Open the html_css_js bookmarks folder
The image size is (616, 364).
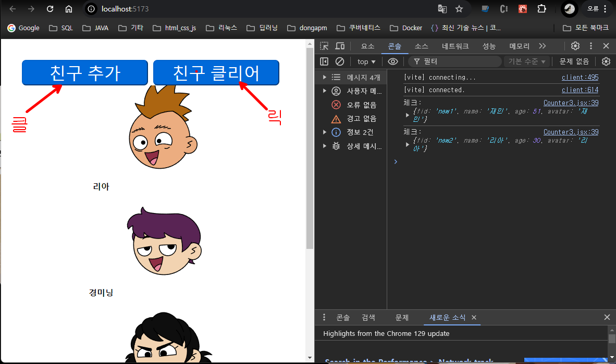[175, 28]
